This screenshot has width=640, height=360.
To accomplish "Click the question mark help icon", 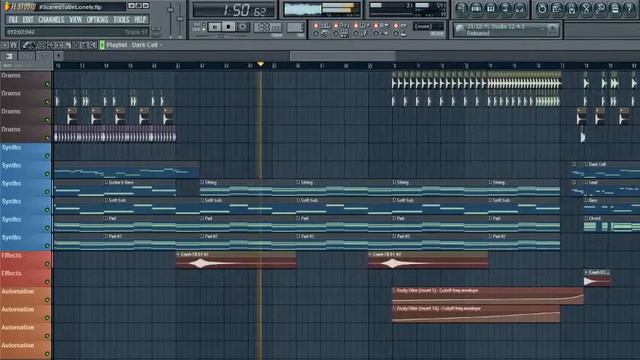I will point(629,9).
